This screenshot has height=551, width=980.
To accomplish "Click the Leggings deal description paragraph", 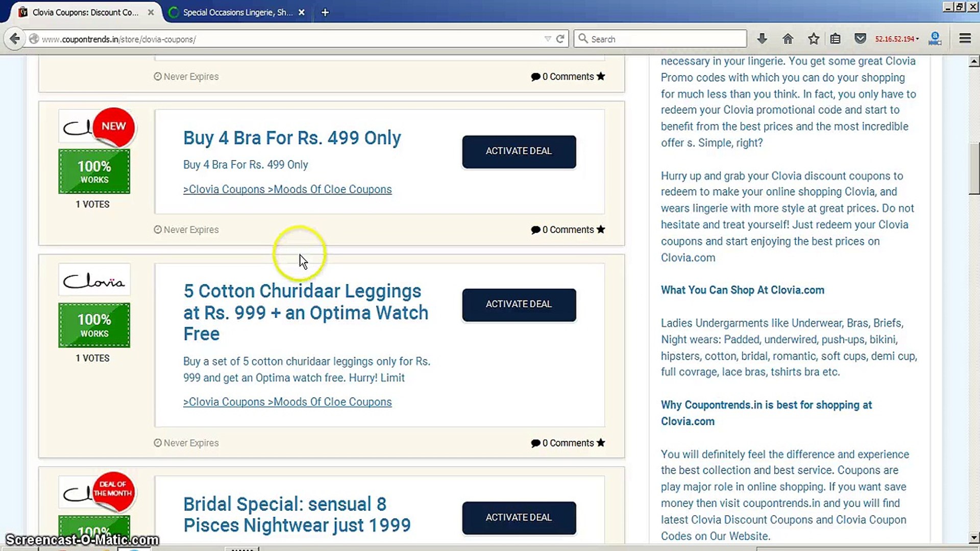I will point(307,369).
